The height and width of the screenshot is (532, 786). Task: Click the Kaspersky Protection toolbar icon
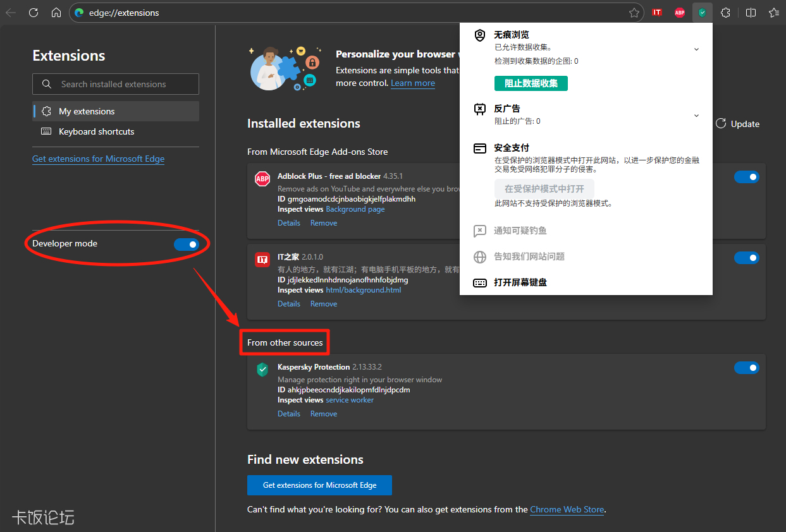[x=702, y=12]
